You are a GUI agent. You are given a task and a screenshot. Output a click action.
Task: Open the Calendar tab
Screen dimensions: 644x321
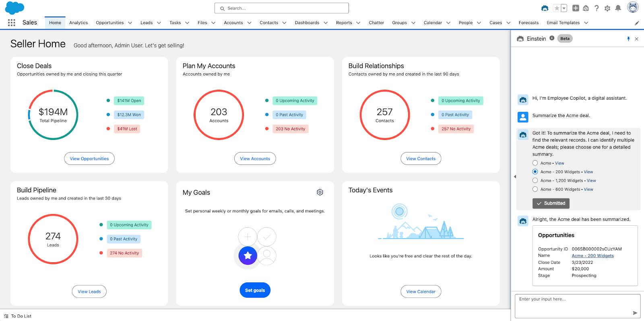[433, 23]
